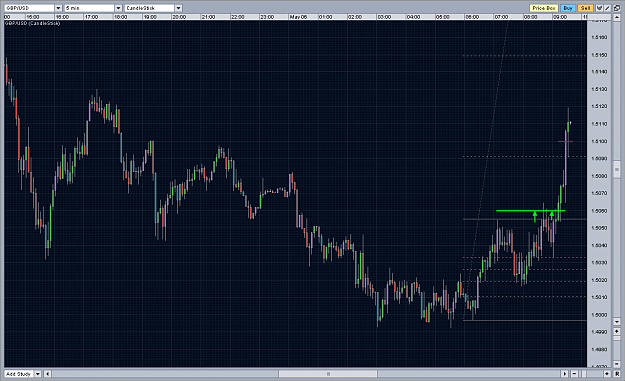The width and height of the screenshot is (625, 381).
Task: Click the zoom in plus button
Action: click(607, 374)
